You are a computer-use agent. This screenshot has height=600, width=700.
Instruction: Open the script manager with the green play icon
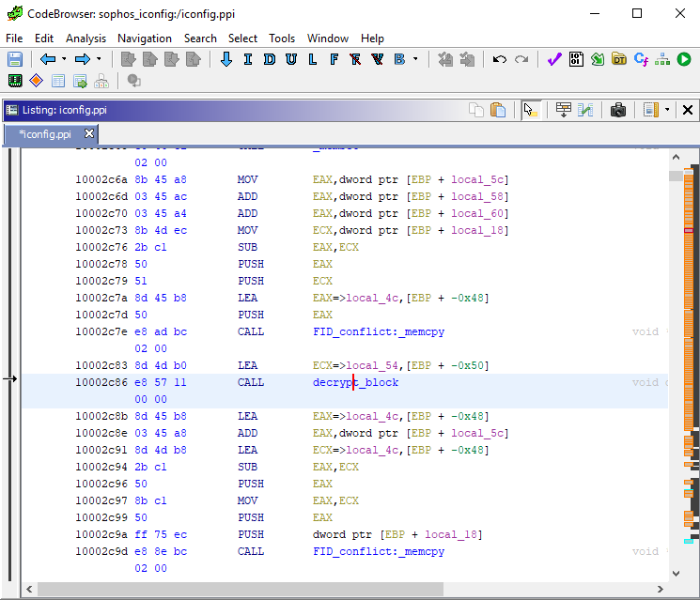click(x=684, y=59)
